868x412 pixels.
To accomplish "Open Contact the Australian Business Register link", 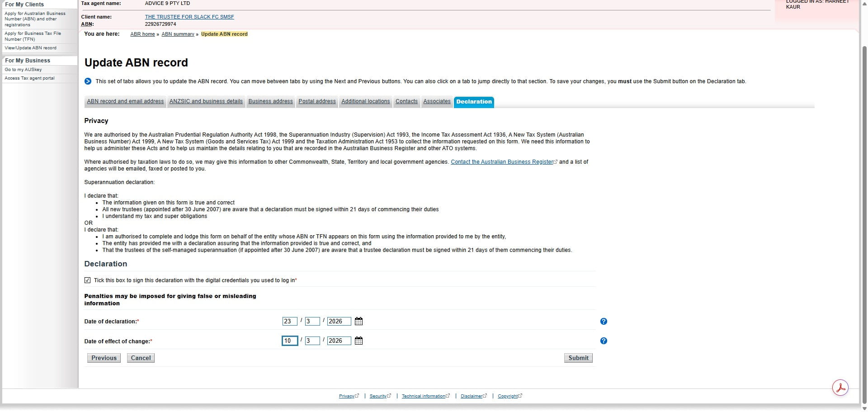I will coord(502,162).
